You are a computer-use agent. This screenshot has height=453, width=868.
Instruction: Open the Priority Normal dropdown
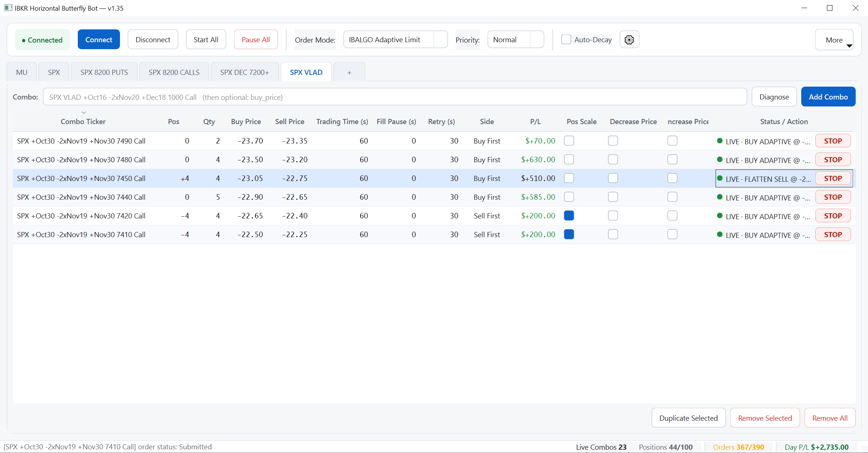point(515,40)
